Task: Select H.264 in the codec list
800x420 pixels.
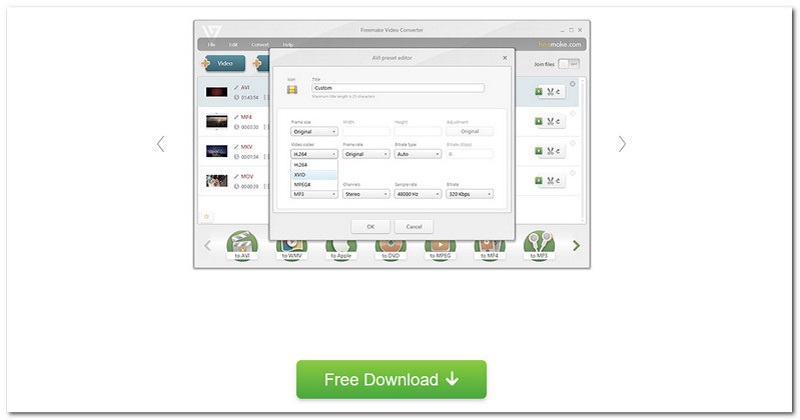Action: click(314, 165)
